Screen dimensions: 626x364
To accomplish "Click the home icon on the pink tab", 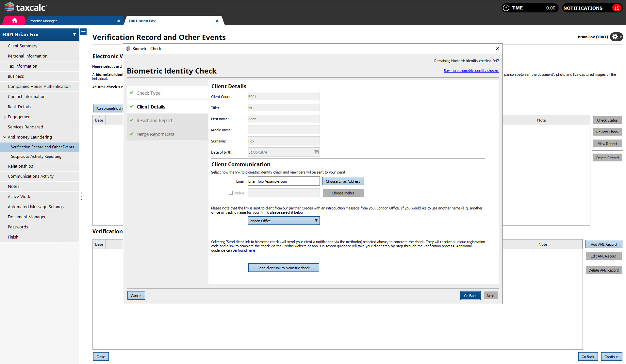I will [14, 20].
